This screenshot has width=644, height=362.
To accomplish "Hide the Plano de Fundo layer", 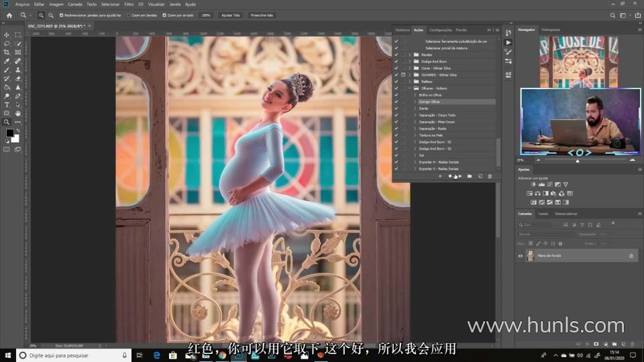I will [x=520, y=255].
